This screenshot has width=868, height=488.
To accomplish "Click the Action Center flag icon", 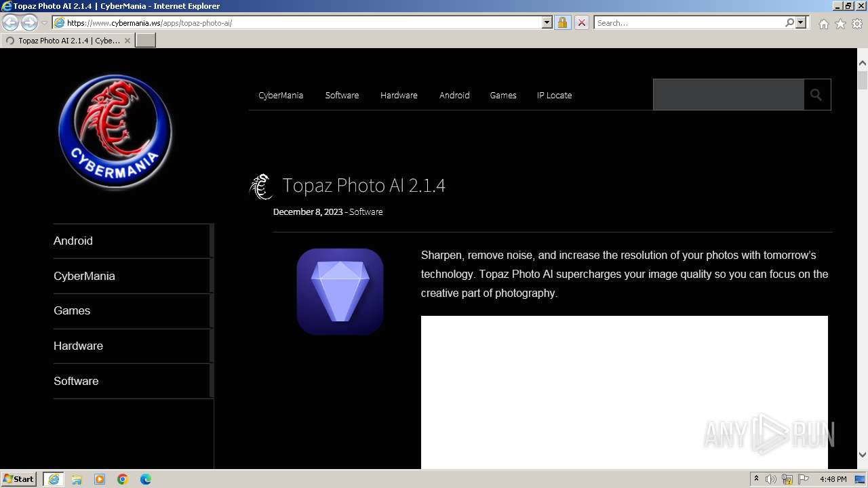I will 804,479.
